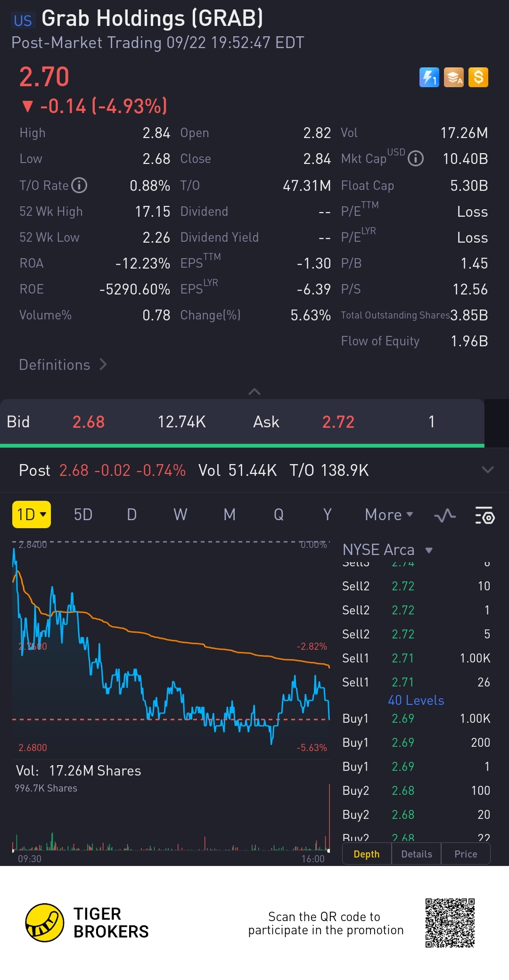Open the T/O Rate info icon
Screen dimensions: 509x980
[x=79, y=186]
